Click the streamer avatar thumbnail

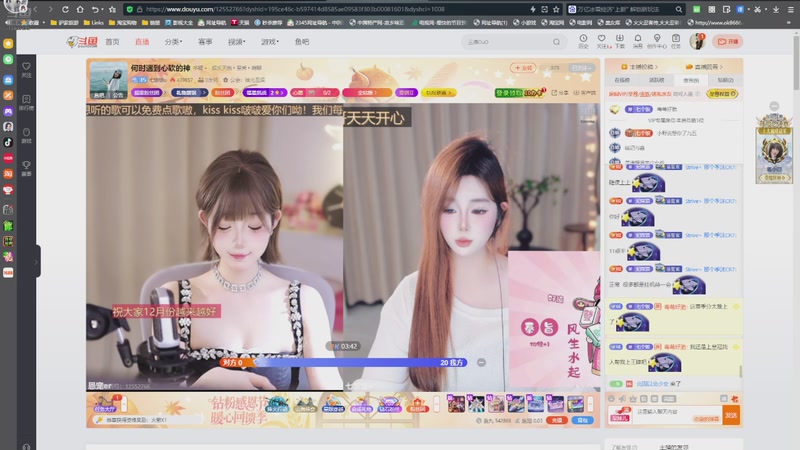[108, 80]
